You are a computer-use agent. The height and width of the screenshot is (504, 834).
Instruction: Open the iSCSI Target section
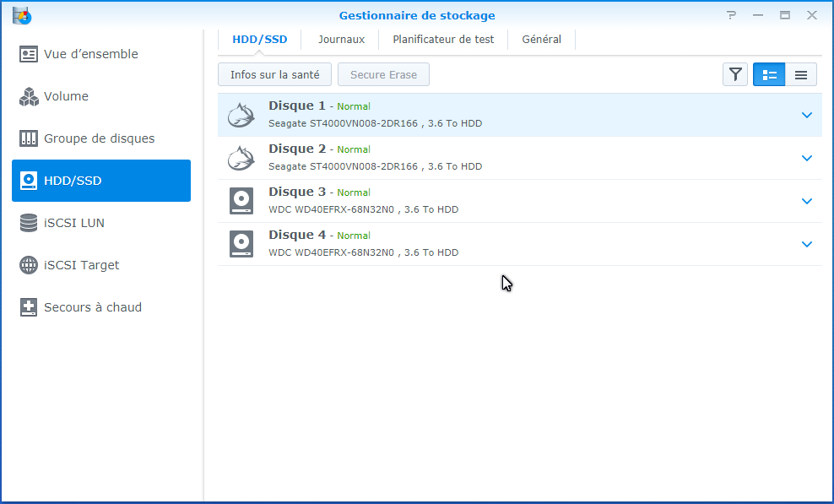[x=101, y=264]
